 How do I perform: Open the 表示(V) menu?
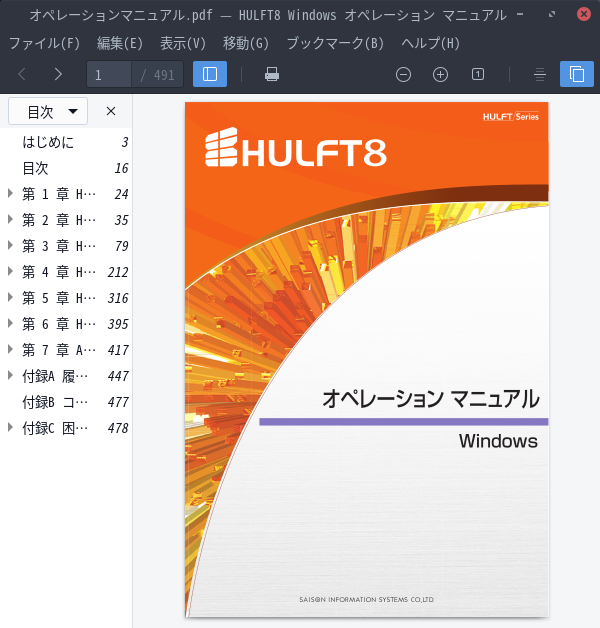[183, 43]
